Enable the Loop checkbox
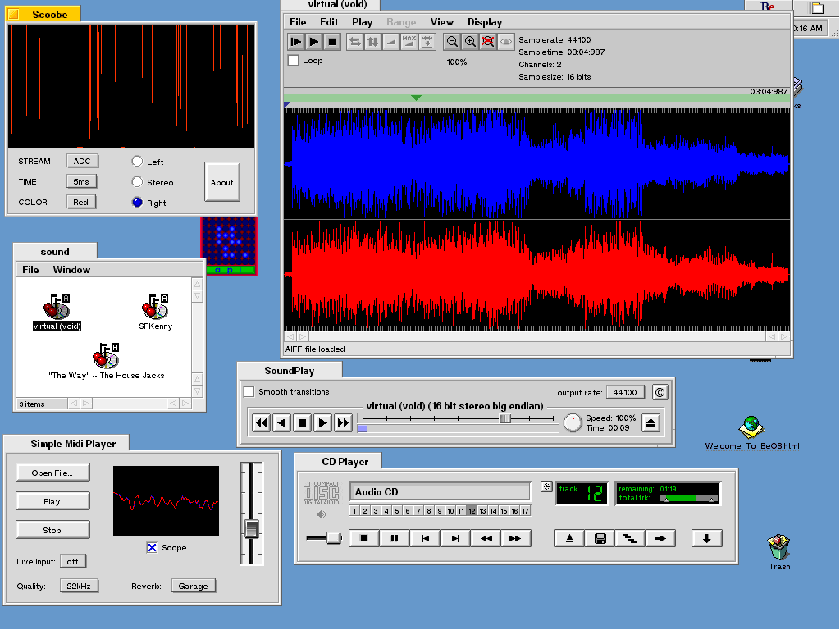 [x=294, y=61]
